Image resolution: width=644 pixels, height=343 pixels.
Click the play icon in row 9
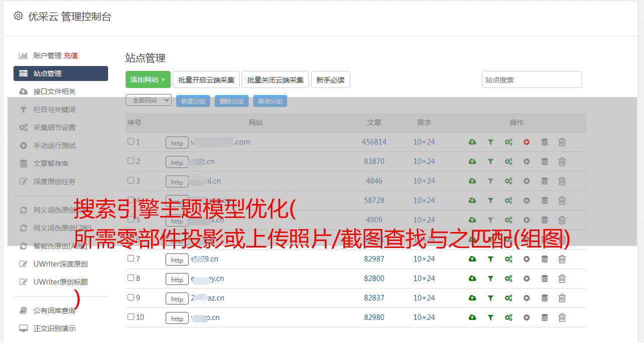(526, 298)
